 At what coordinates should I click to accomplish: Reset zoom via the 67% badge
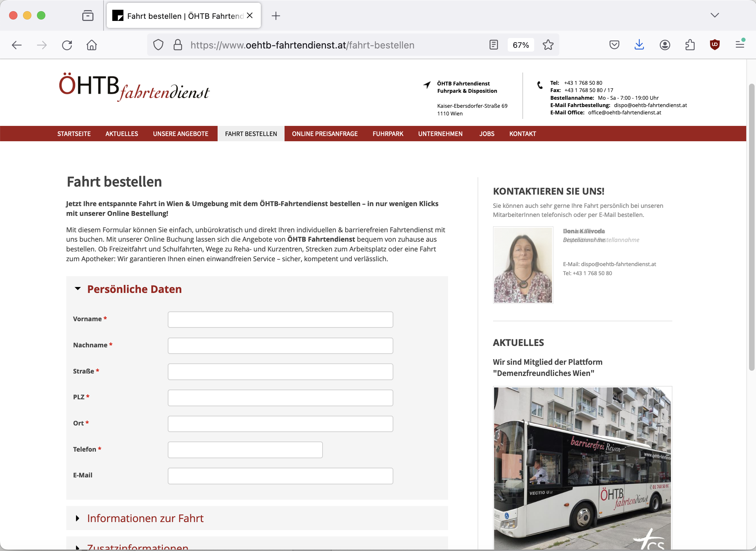[x=521, y=45]
